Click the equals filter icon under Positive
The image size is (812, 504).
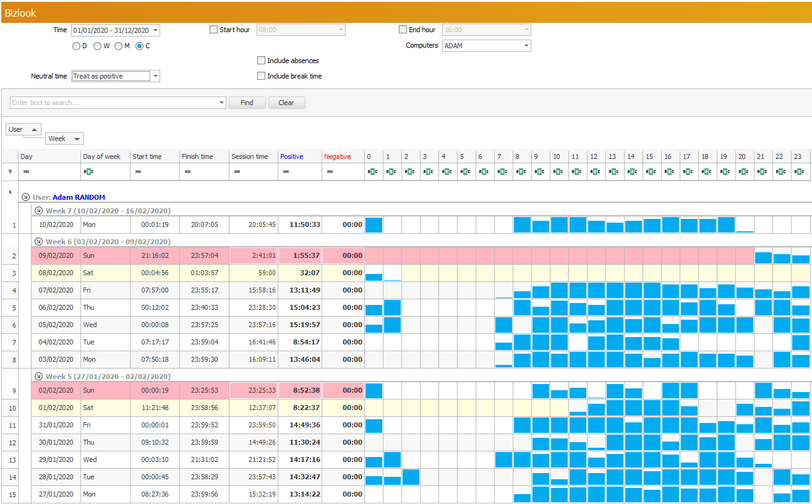[x=285, y=172]
